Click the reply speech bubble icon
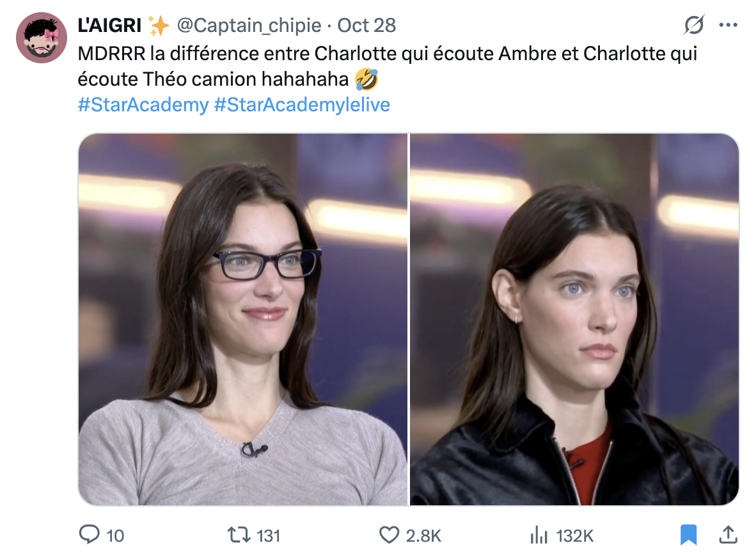 (x=88, y=535)
